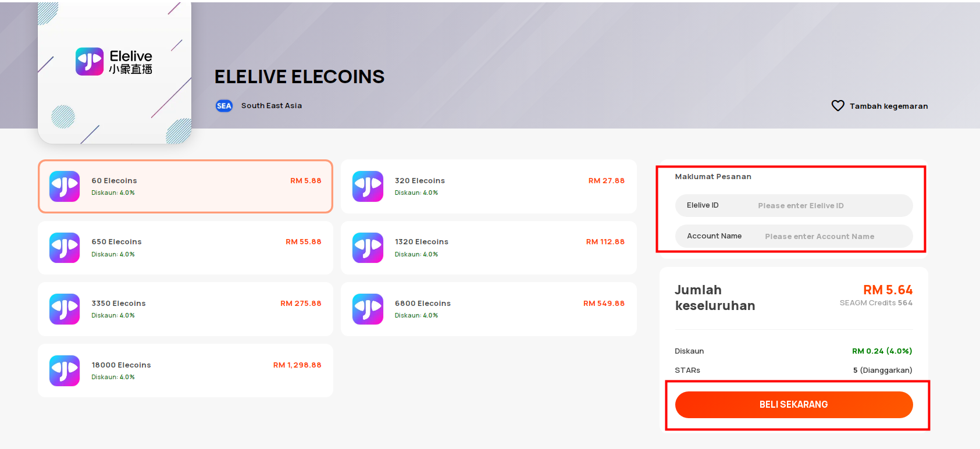980x449 pixels.
Task: Choose the 3350 Elecoins RM 275.88 package
Action: (x=186, y=309)
